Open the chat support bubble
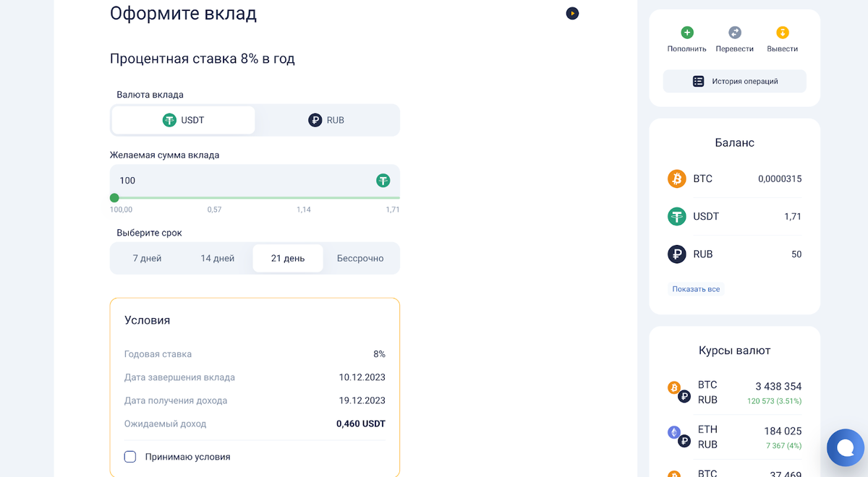This screenshot has height=477, width=868. pyautogui.click(x=845, y=448)
